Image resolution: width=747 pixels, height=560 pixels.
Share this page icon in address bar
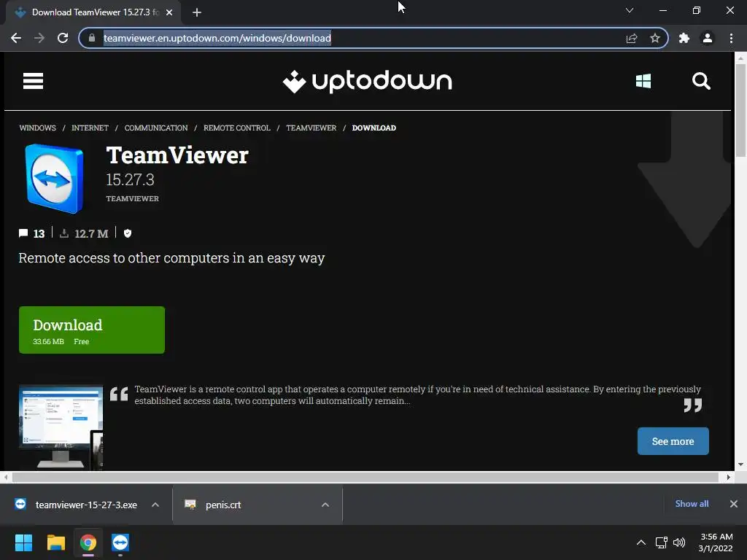coord(632,38)
